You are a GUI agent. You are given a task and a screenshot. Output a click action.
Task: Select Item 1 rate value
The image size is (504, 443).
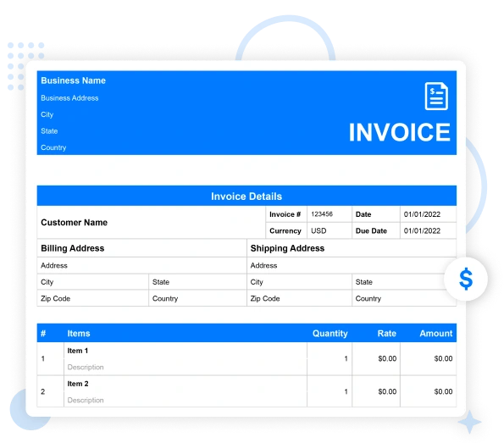387,358
